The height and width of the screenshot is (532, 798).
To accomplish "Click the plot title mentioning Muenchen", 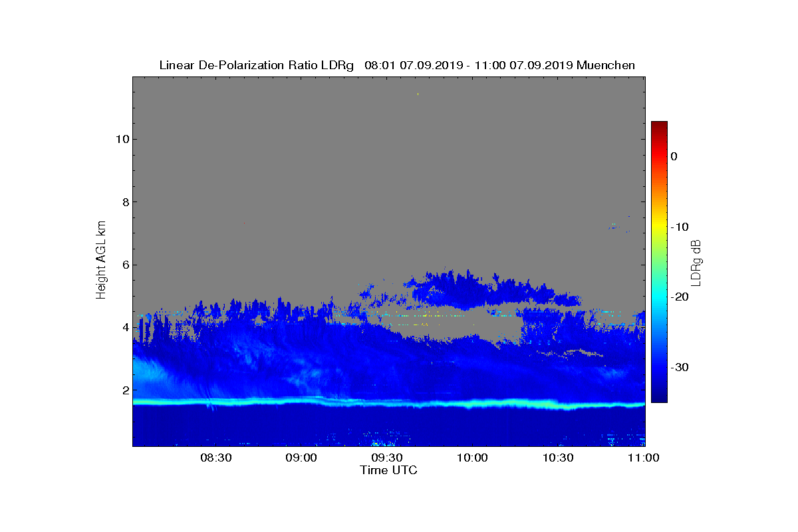I will coord(397,65).
